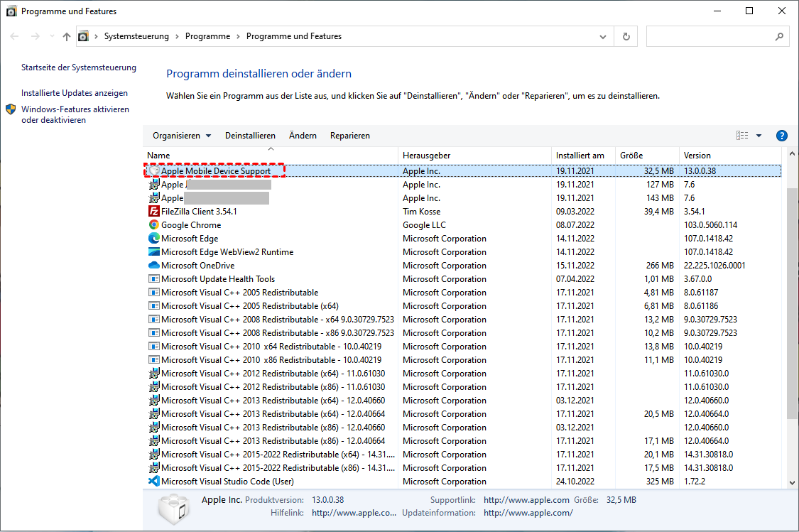The image size is (799, 532).
Task: Go up one level with up arrow
Action: click(67, 36)
